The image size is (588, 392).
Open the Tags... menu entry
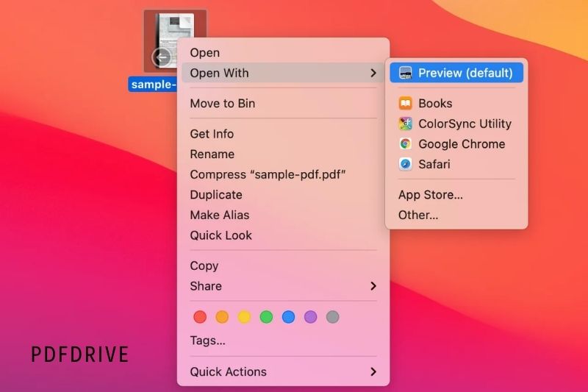coord(283,341)
